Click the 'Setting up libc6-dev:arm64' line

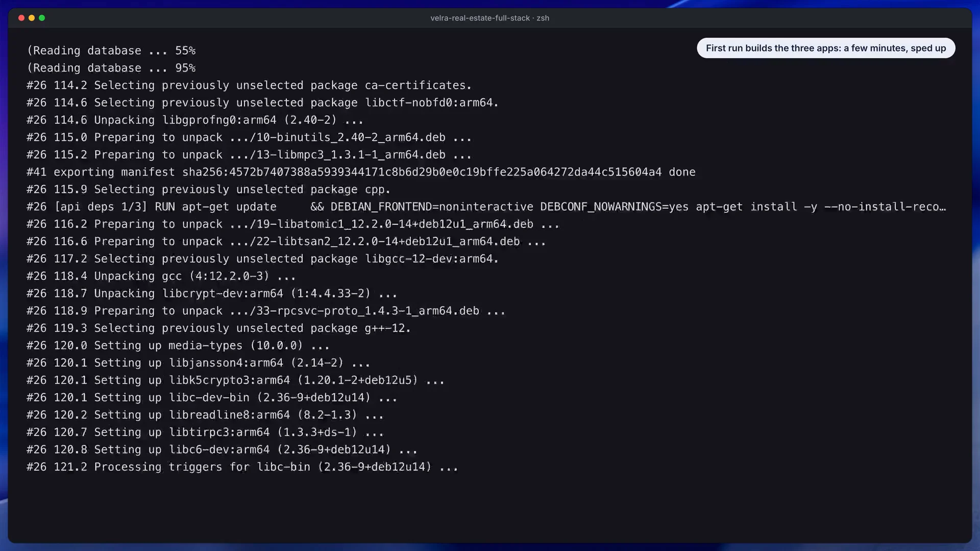(222, 449)
